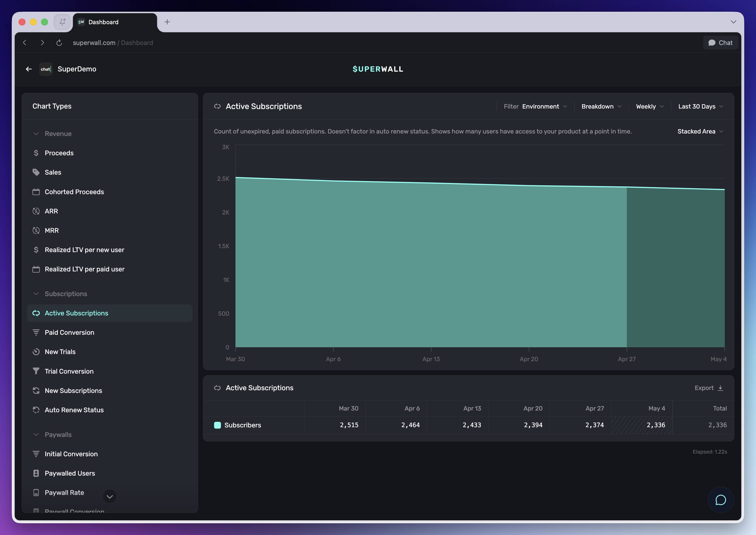Image resolution: width=756 pixels, height=535 pixels.
Task: Click the Cohorted Proceeds calendar icon
Action: coord(36,192)
